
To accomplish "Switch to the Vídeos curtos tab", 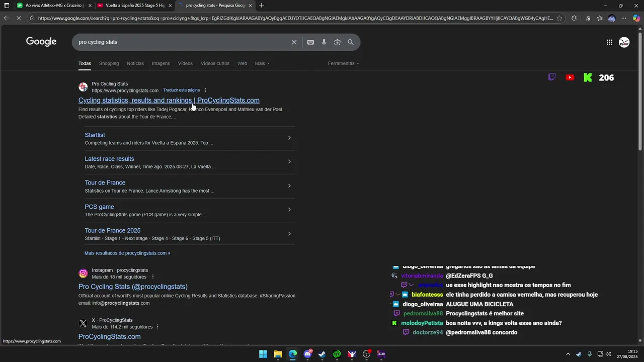I will coord(215,63).
